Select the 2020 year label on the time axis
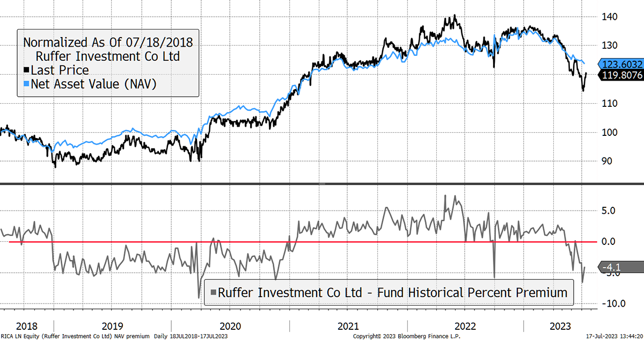Viewport: 644px width, 340px height. pos(230,327)
